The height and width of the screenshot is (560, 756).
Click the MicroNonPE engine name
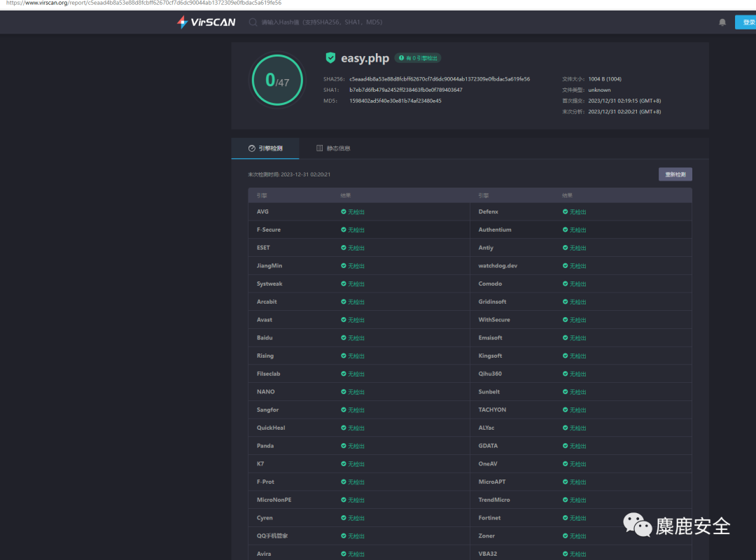click(274, 500)
